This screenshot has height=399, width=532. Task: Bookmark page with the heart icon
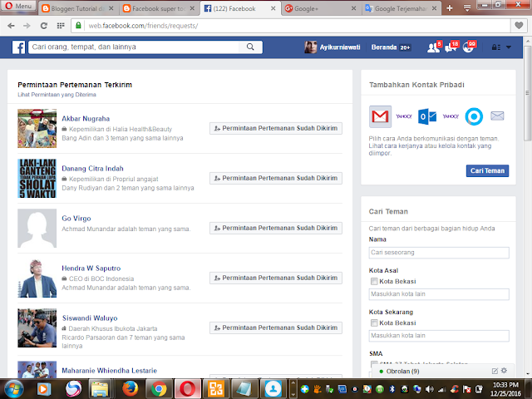[x=519, y=26]
